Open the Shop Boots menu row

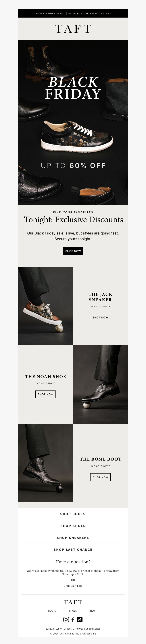point(73,514)
